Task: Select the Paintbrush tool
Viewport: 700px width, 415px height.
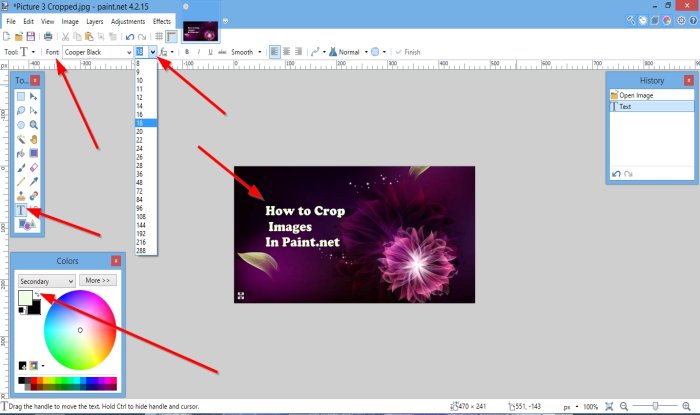Action: coord(21,168)
